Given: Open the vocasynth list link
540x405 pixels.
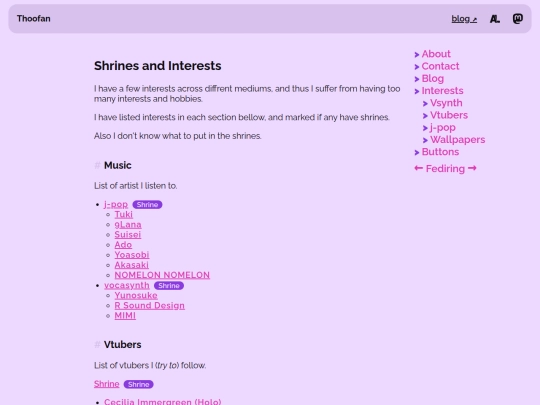Looking at the screenshot, I should [x=127, y=285].
